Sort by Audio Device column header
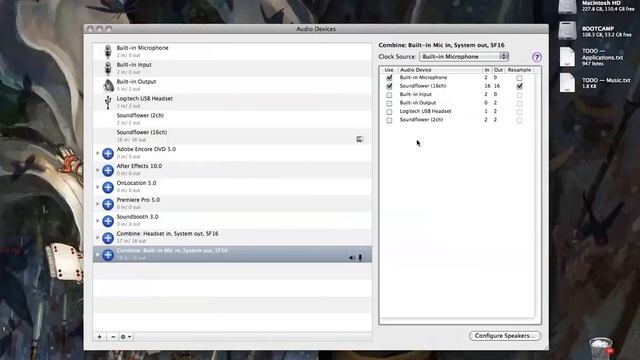640x360 pixels. coord(440,70)
